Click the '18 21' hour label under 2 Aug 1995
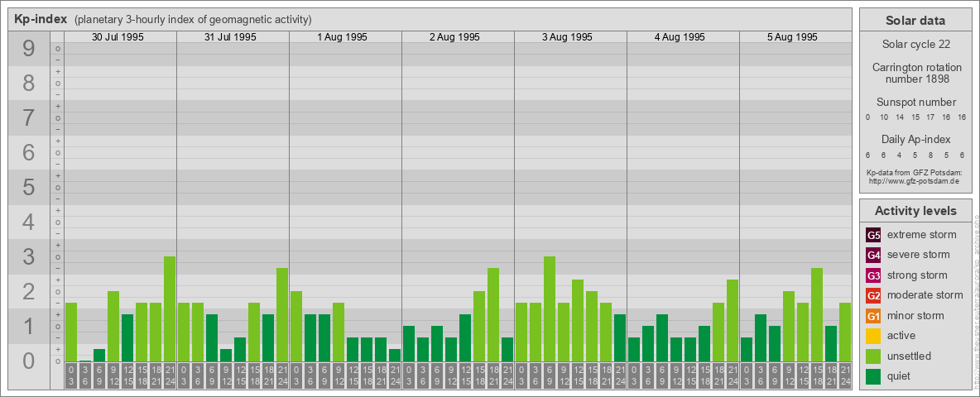This screenshot has width=980, height=397. click(x=493, y=376)
